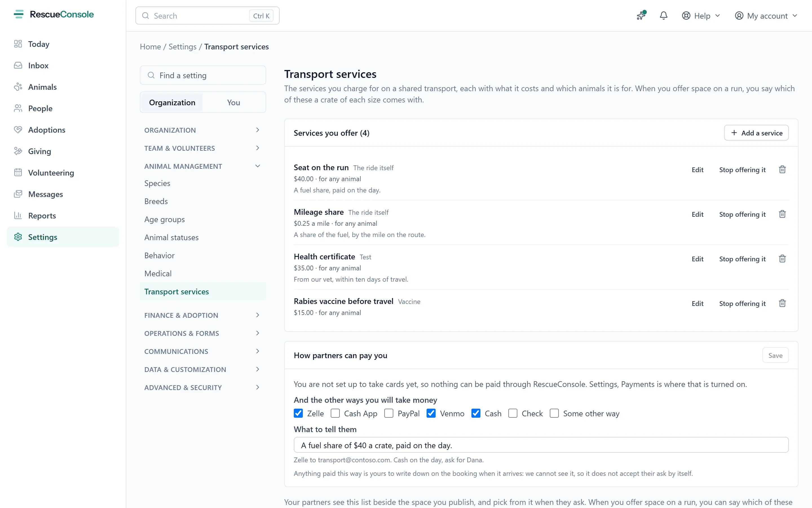The image size is (812, 508).
Task: Delete the Seat on the run service
Action: click(782, 170)
